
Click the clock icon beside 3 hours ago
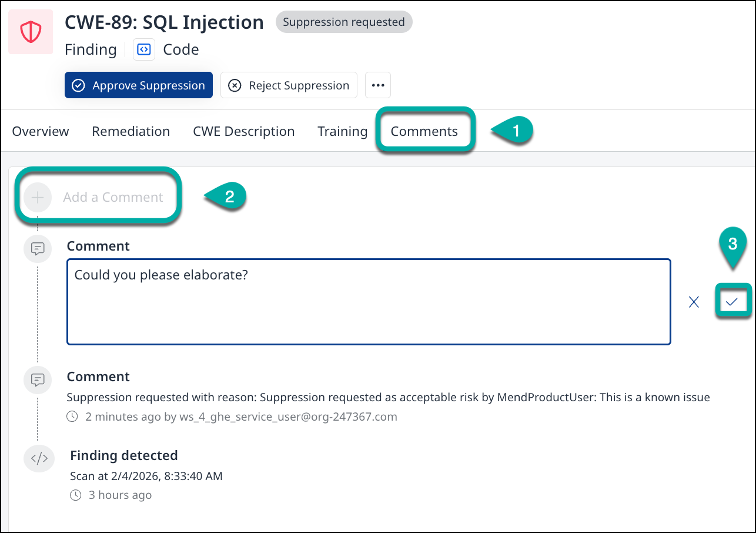pyautogui.click(x=75, y=495)
